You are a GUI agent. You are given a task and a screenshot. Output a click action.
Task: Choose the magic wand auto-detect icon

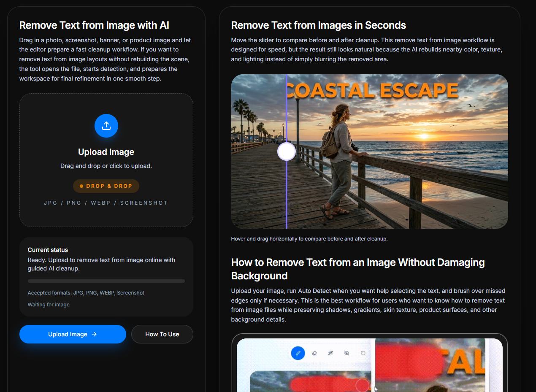coord(330,353)
